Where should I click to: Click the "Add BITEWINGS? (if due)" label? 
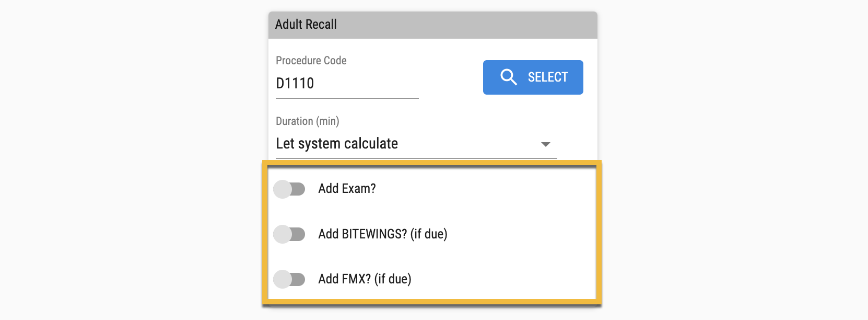click(383, 234)
